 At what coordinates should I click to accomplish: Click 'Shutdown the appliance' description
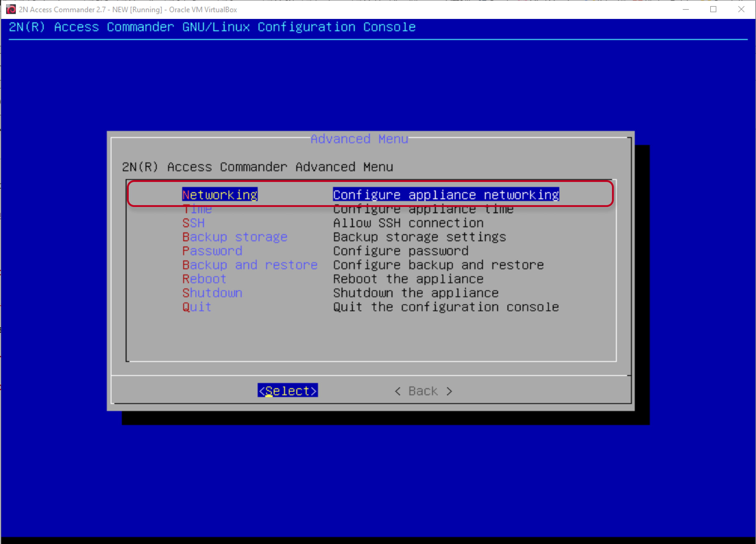coord(416,293)
